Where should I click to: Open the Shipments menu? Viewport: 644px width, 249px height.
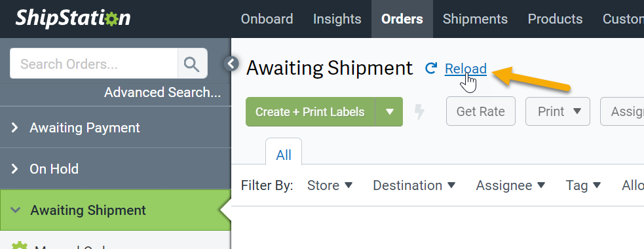475,19
